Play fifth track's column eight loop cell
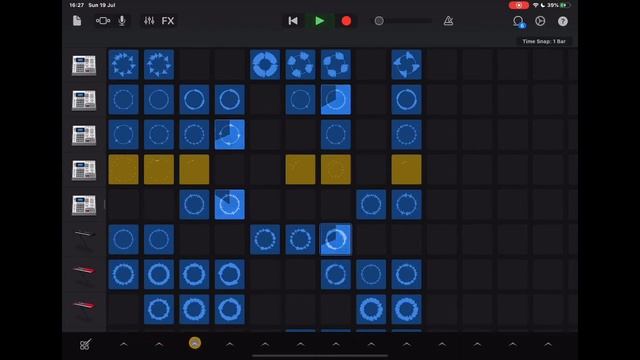Image resolution: width=640 pixels, height=360 pixels. [x=371, y=204]
